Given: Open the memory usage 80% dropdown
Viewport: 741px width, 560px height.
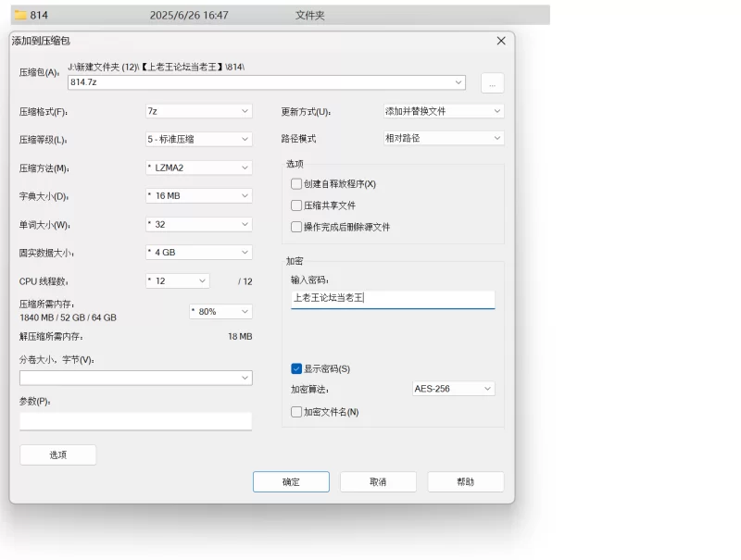Looking at the screenshot, I should (x=220, y=312).
